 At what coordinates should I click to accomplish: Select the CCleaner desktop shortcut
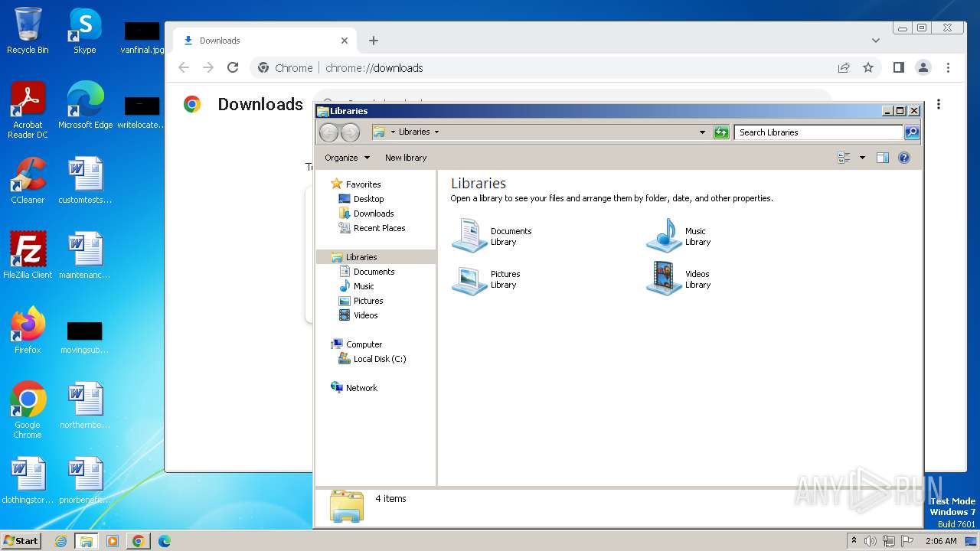[28, 181]
